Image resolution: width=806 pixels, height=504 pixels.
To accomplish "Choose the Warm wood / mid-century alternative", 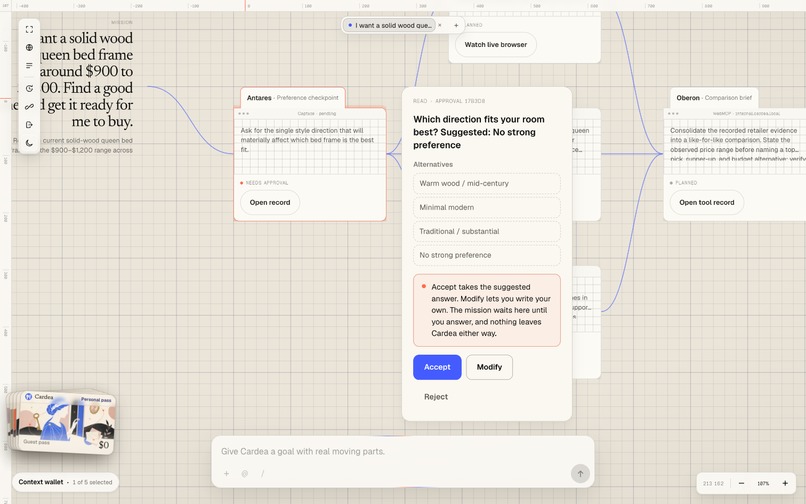I will (x=486, y=184).
